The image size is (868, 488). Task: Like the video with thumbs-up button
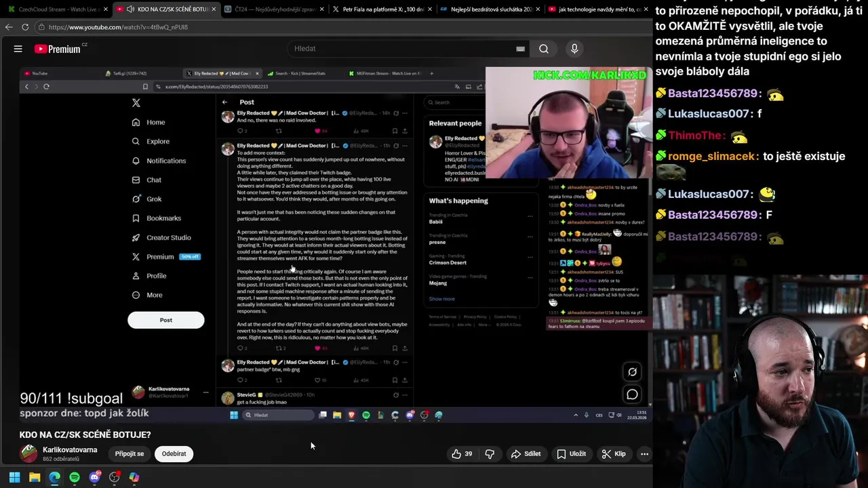462,454
